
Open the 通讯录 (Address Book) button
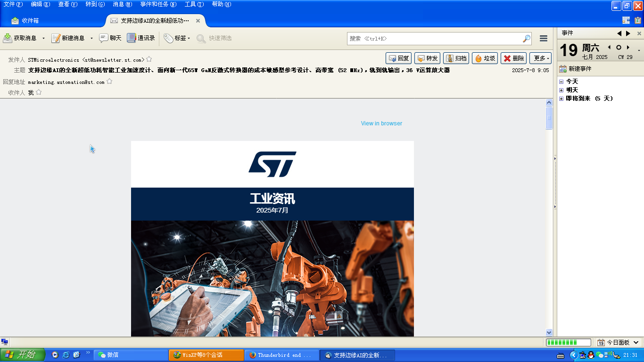click(141, 38)
